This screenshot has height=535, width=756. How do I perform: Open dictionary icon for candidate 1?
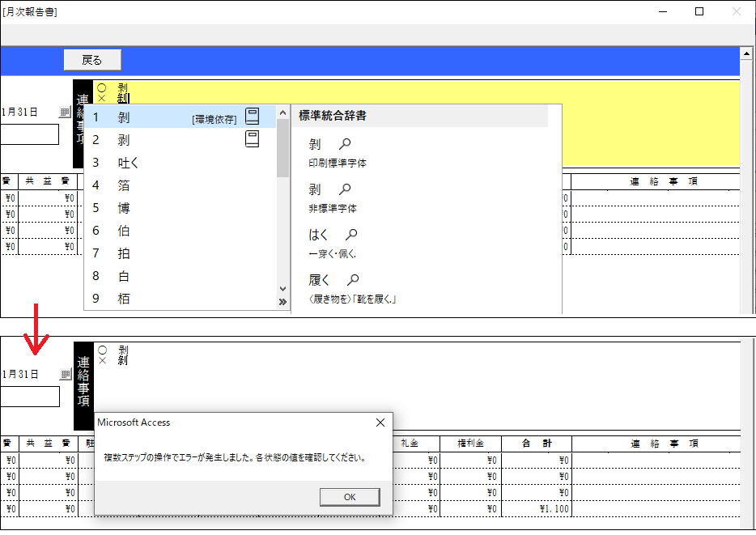pyautogui.click(x=252, y=117)
